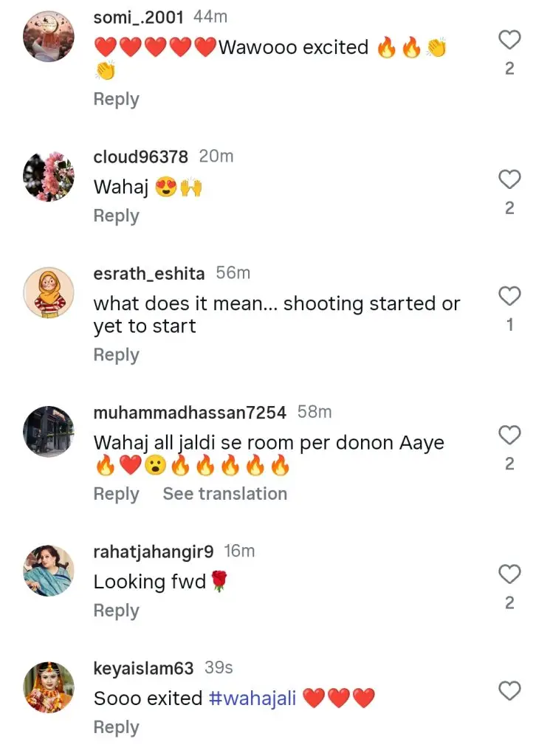
Task: Reply to rahatjahangir9's comment
Action: pos(116,611)
